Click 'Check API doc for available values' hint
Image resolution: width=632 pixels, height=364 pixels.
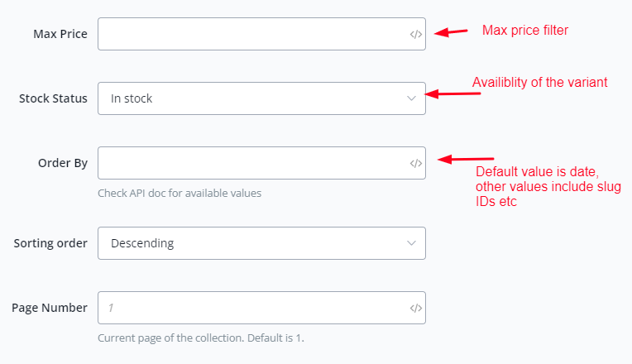point(180,194)
